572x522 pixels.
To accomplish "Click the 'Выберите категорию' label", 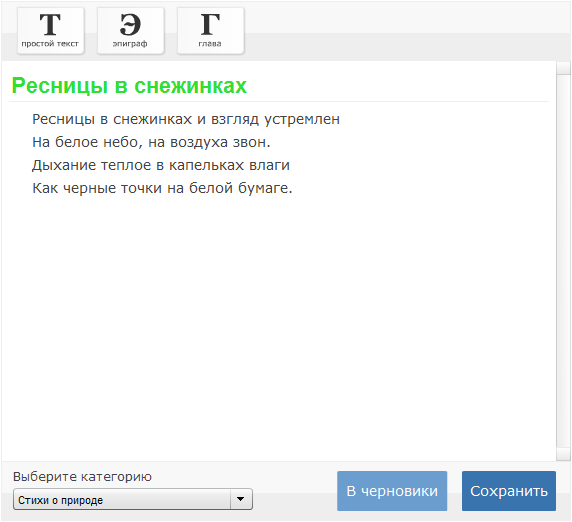I will tap(82, 476).
